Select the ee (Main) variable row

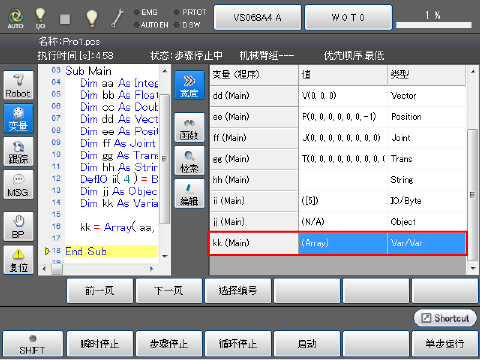pos(338,117)
